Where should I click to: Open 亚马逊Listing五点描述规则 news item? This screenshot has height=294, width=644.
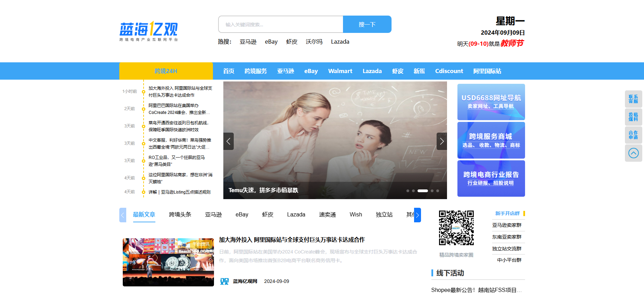click(179, 192)
